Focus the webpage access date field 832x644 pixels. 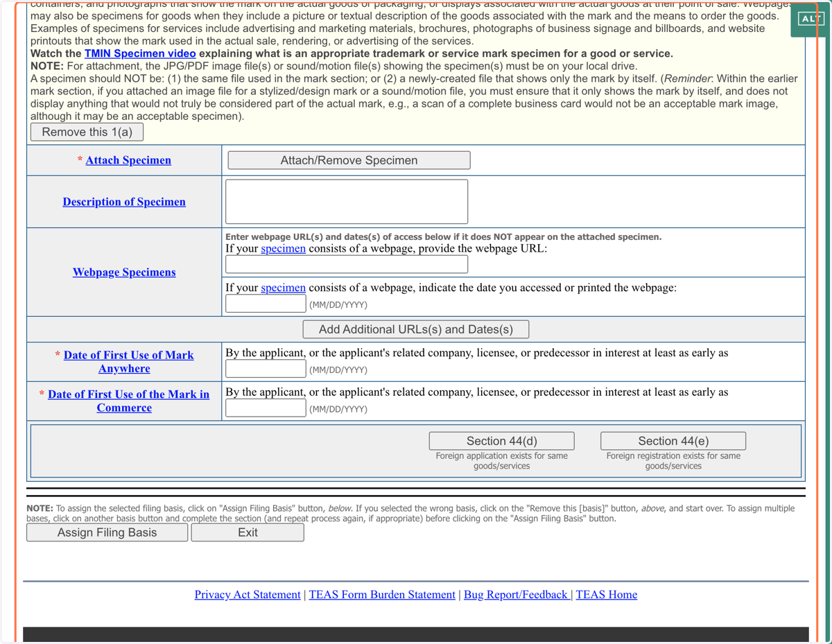click(x=266, y=304)
